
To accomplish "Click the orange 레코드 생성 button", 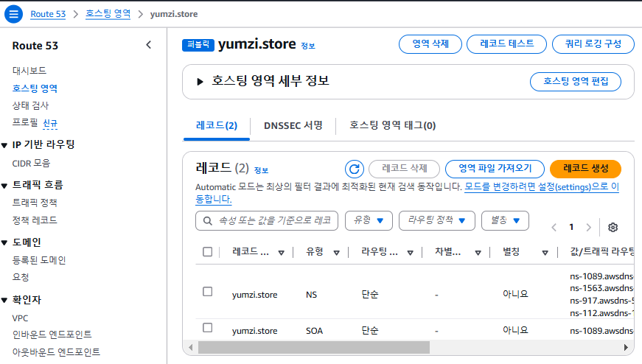I will (x=585, y=168).
